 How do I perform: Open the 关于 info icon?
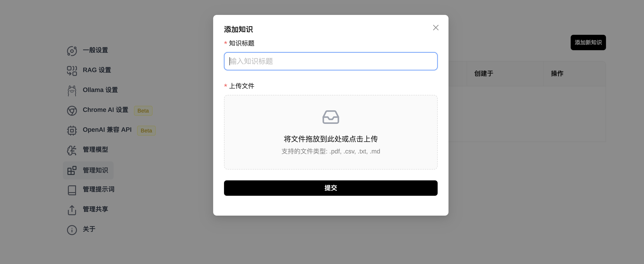click(72, 230)
